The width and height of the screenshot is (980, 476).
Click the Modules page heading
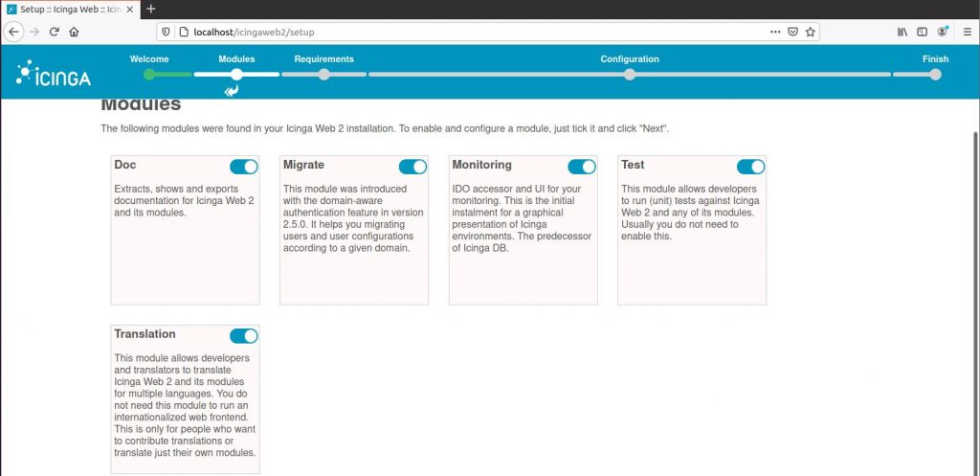point(142,105)
